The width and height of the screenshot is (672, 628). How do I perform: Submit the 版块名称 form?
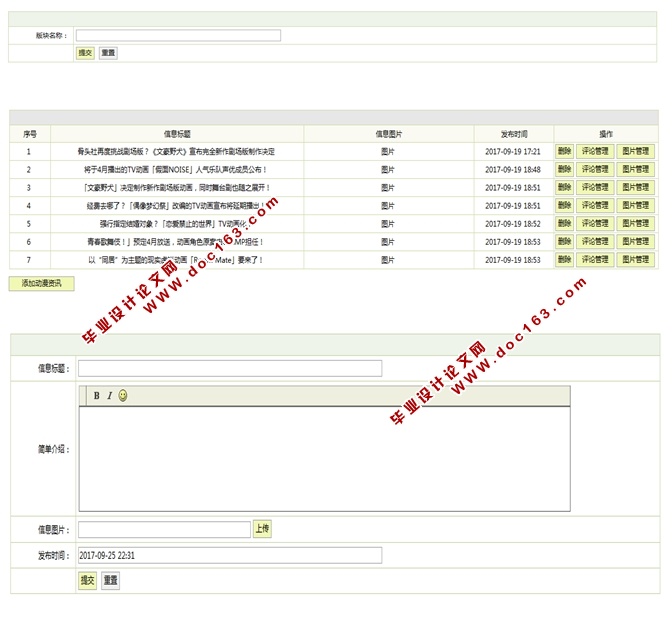pos(85,53)
